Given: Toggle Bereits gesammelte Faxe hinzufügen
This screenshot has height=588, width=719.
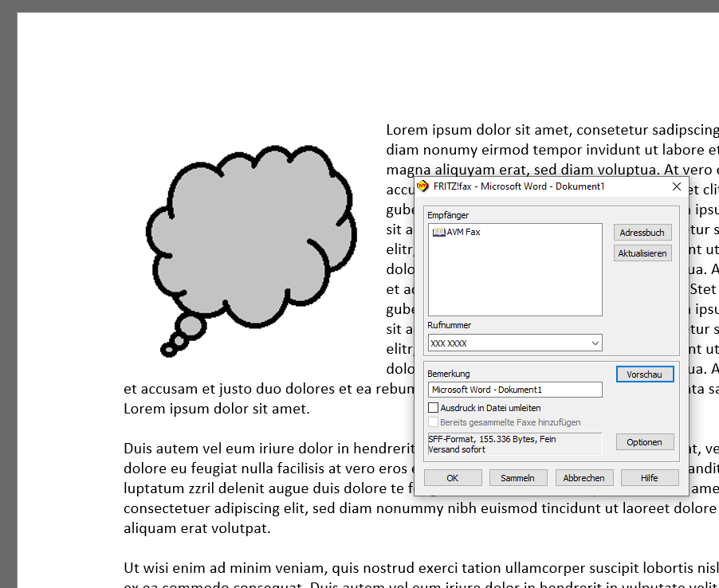Looking at the screenshot, I should pyautogui.click(x=434, y=422).
